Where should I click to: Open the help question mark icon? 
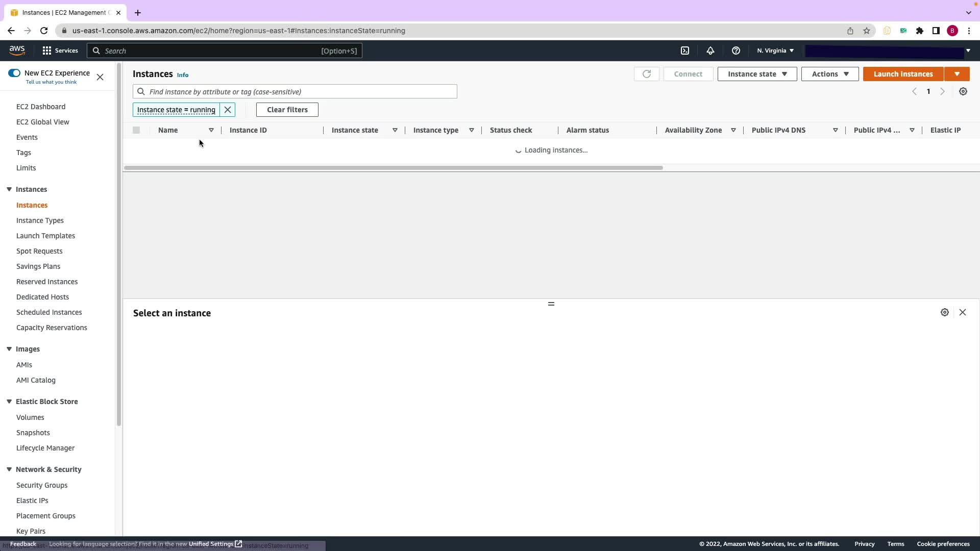point(736,51)
